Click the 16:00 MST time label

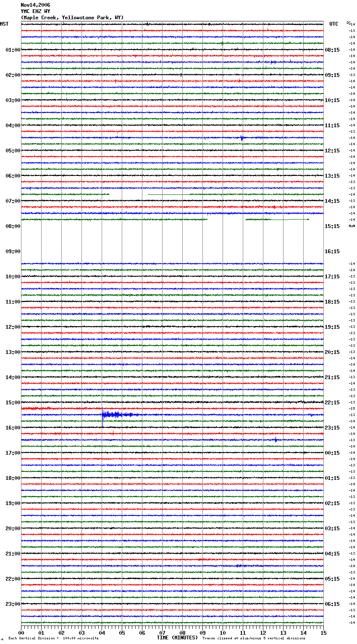pos(13,428)
